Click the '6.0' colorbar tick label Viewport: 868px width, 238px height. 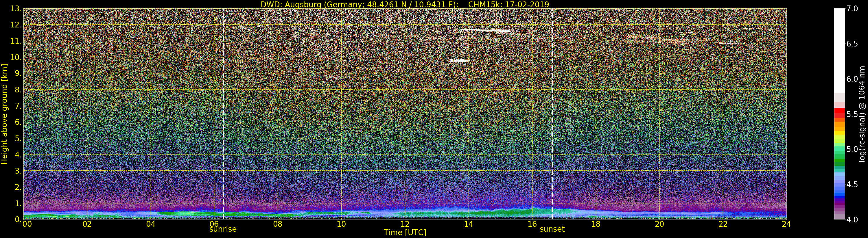click(852, 79)
